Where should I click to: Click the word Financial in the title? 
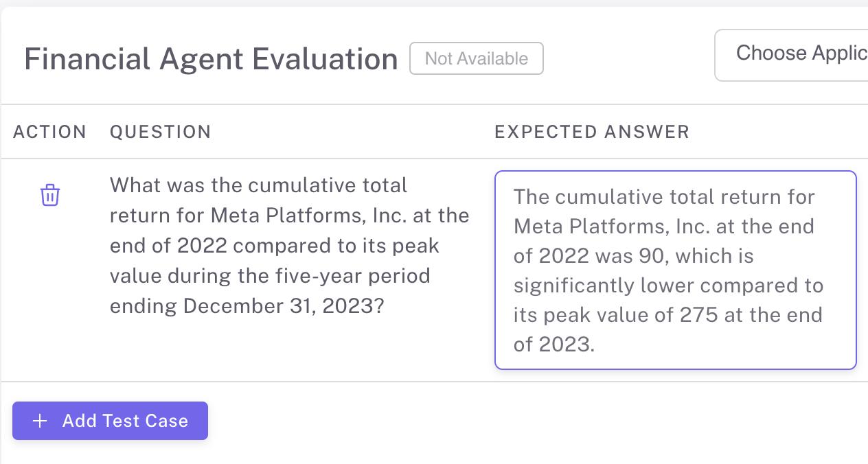click(x=87, y=59)
